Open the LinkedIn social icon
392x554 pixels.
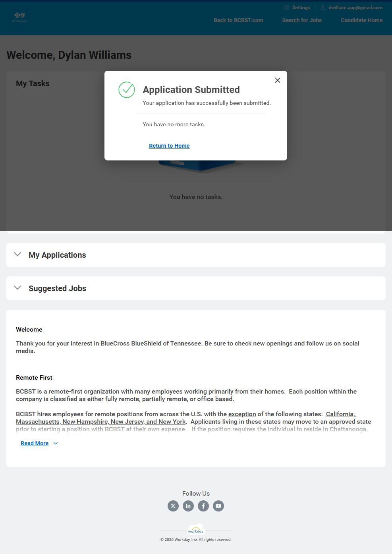point(188,506)
